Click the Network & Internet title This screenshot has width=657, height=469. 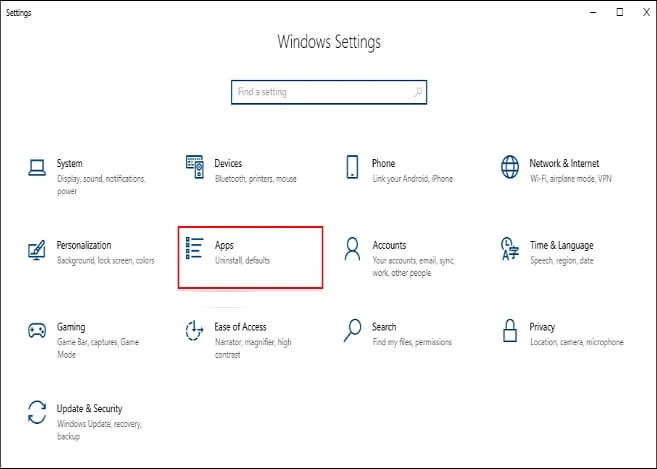point(564,163)
